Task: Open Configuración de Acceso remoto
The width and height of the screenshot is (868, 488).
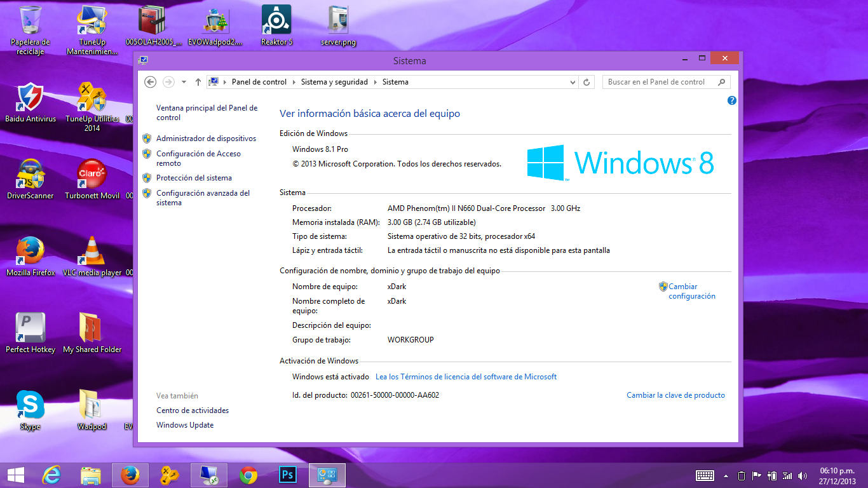Action: (x=198, y=158)
